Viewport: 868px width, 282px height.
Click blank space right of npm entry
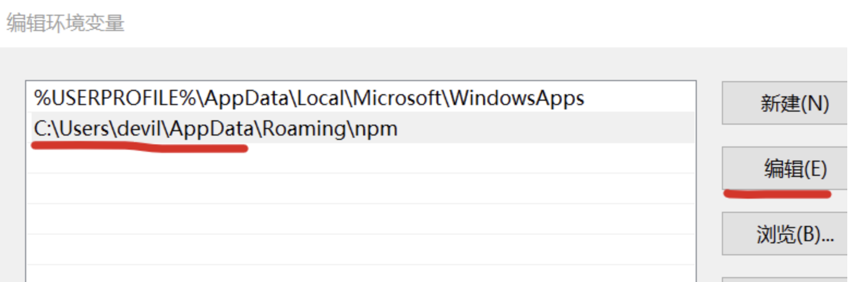tap(545, 129)
